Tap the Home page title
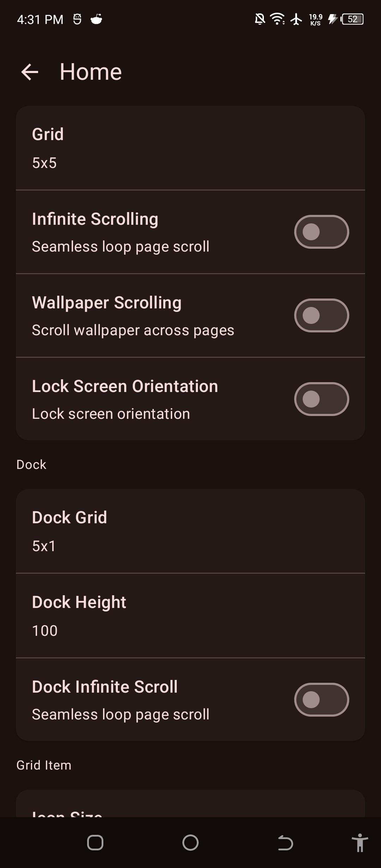The width and height of the screenshot is (381, 868). click(x=91, y=72)
